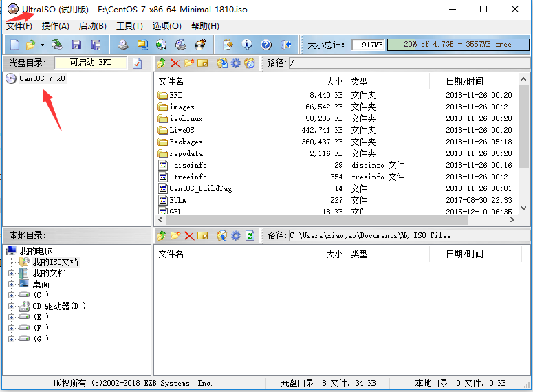The width and height of the screenshot is (533, 392).
Task: Click gear icon in local pane toolbar
Action: tap(236, 236)
